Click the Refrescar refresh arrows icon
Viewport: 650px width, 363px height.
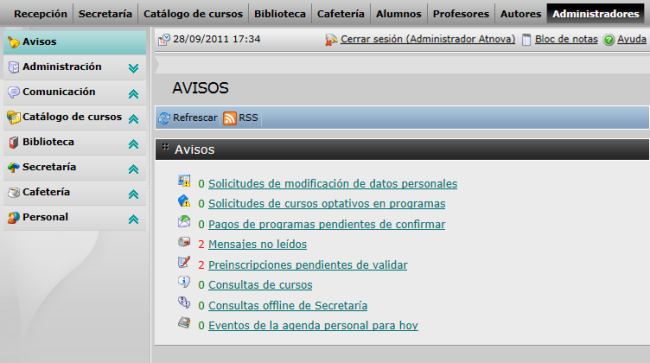(x=164, y=118)
